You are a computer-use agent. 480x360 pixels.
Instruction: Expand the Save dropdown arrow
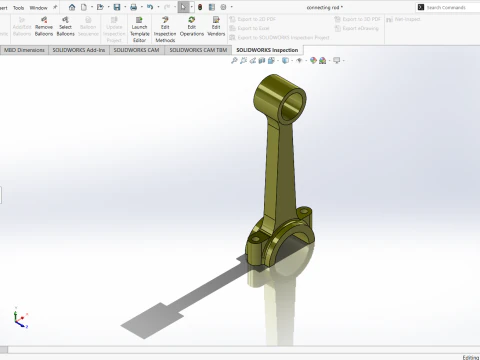(x=125, y=7)
